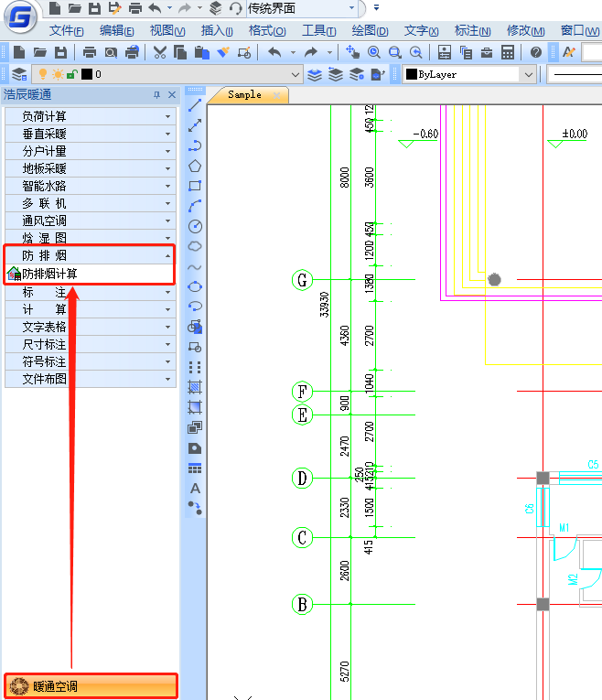
Task: Select the Revision Cloud tool
Action: tap(195, 246)
